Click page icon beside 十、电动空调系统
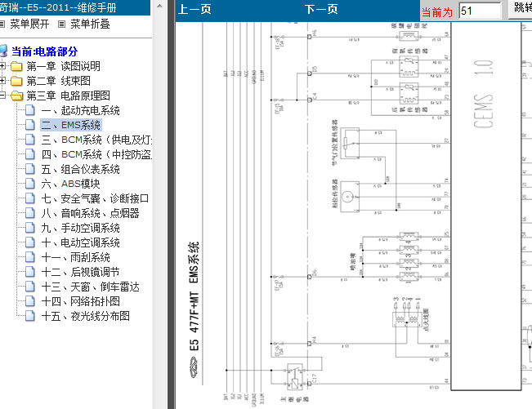The image size is (532, 409). click(x=30, y=242)
